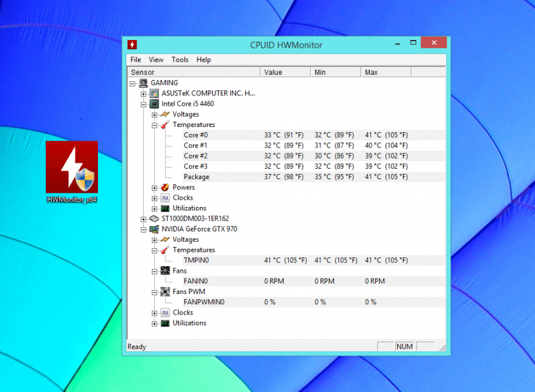Click the Value column header
Viewport: 535px width, 392px height.
click(286, 72)
